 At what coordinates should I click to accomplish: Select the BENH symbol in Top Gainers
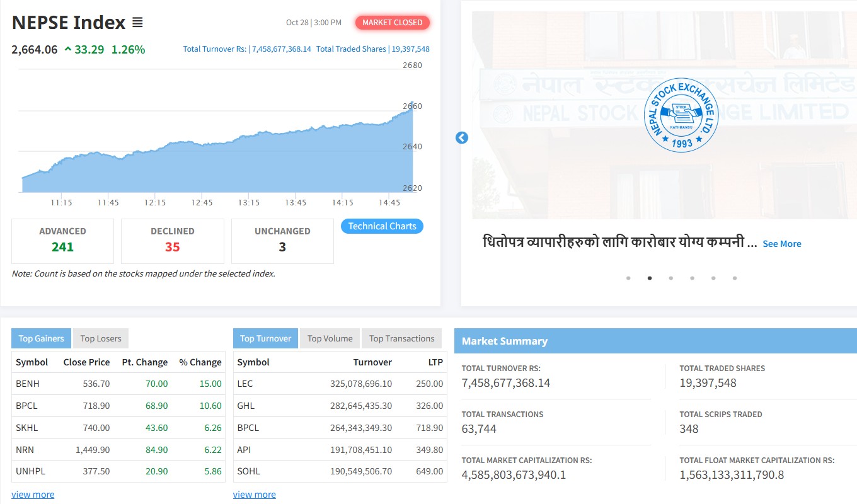click(28, 384)
